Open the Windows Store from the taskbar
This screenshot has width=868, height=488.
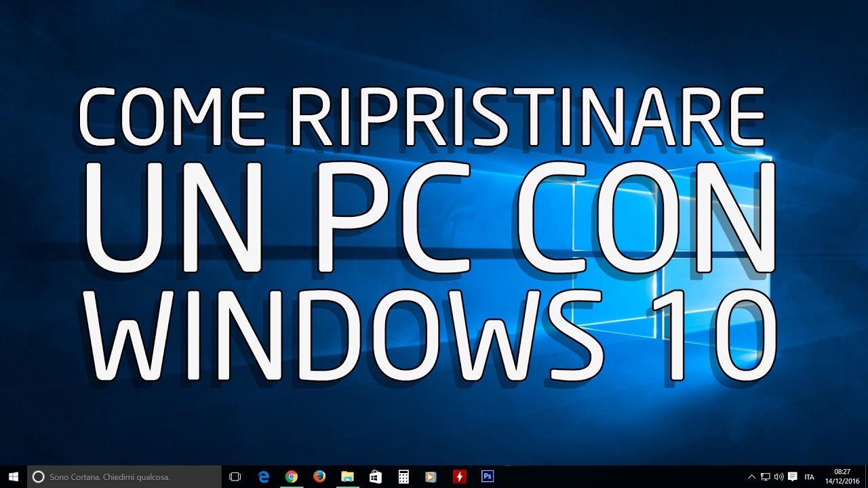(375, 476)
